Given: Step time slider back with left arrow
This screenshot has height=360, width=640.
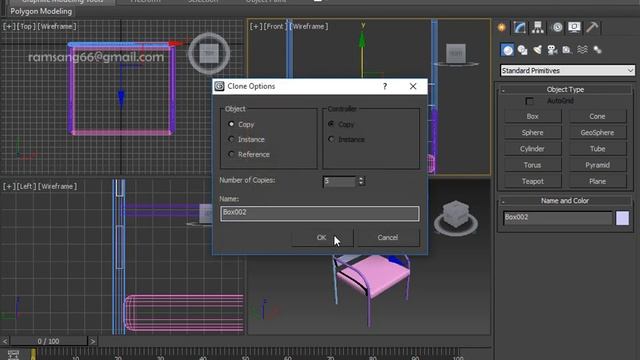Looking at the screenshot, I should click(x=5, y=341).
